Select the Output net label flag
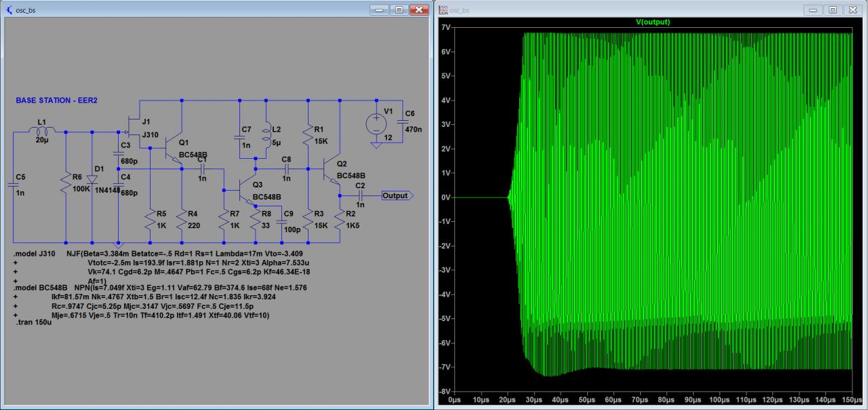The image size is (868, 410). (396, 195)
